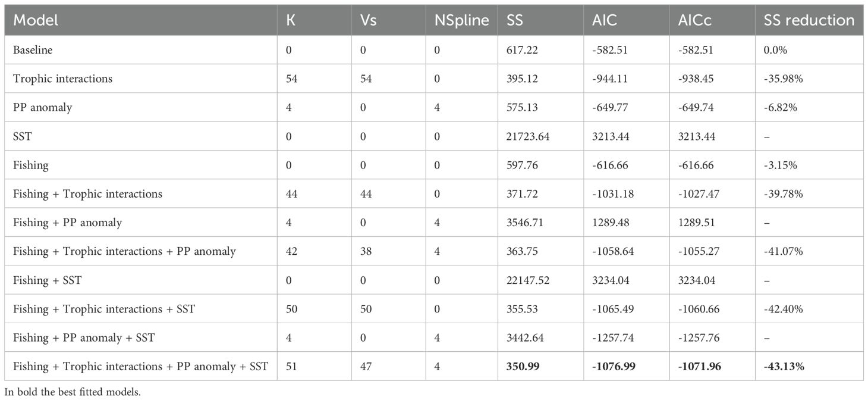This screenshot has width=868, height=400.
Task: Click the SS reduction column header
Action: [809, 20]
